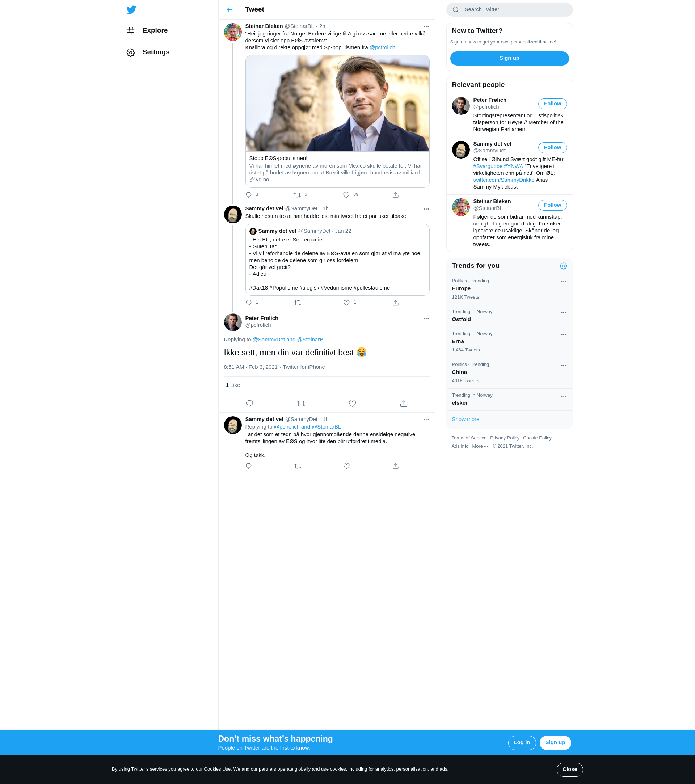Open the #Svargubbe hashtag link

pyautogui.click(x=488, y=166)
